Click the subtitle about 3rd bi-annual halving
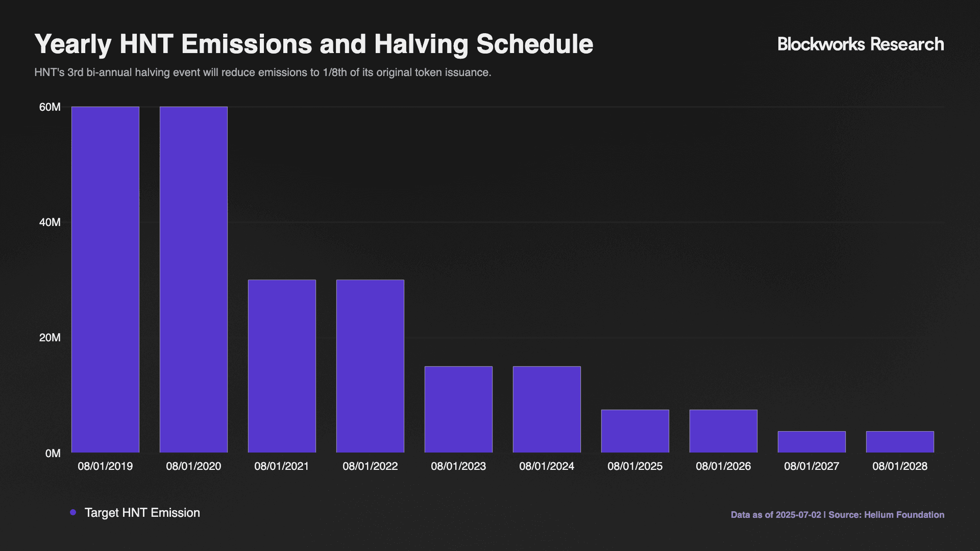980x551 pixels. (262, 72)
